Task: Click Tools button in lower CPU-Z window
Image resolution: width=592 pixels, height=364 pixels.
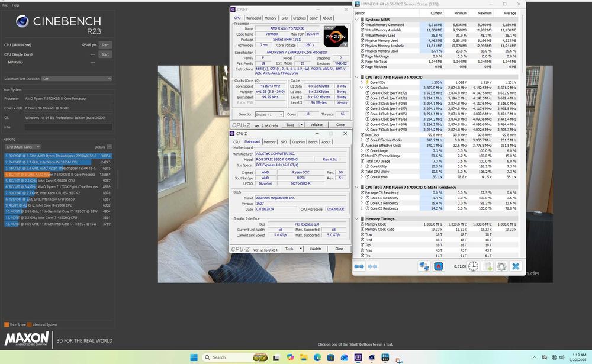Action: click(289, 249)
